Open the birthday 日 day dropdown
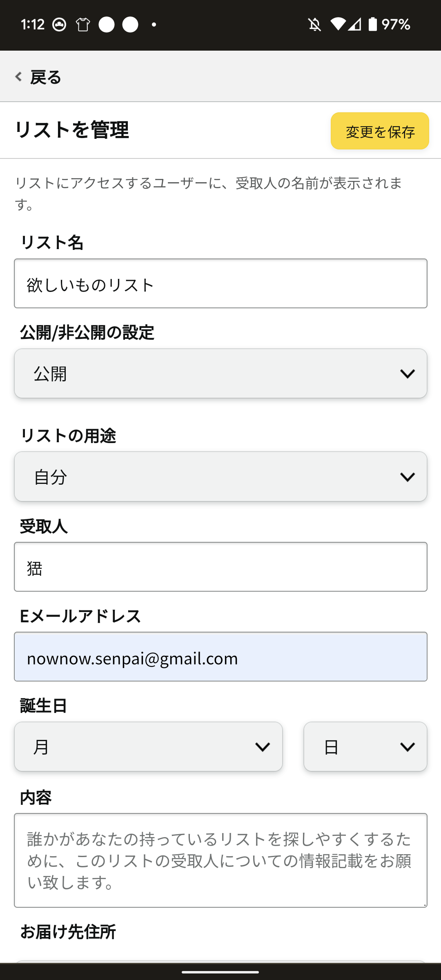Screen dimensions: 441x980 365,746
